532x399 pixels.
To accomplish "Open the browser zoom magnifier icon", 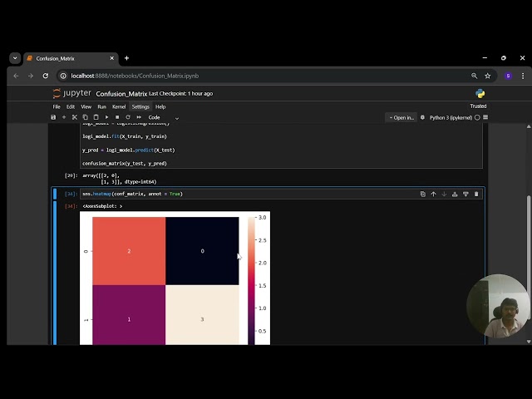I will [x=475, y=76].
